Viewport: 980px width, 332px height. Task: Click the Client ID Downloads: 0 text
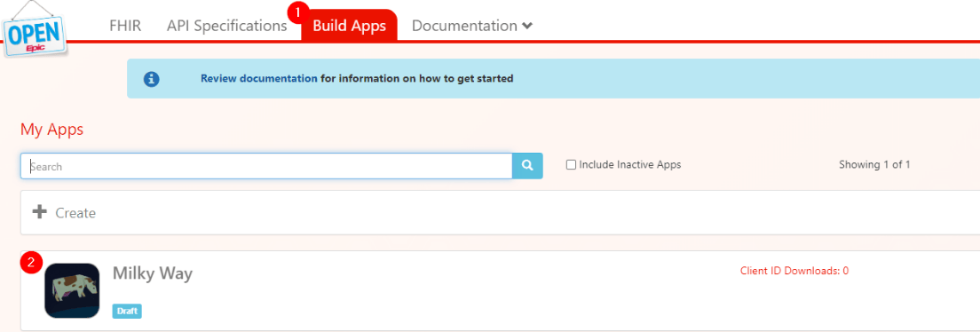794,271
